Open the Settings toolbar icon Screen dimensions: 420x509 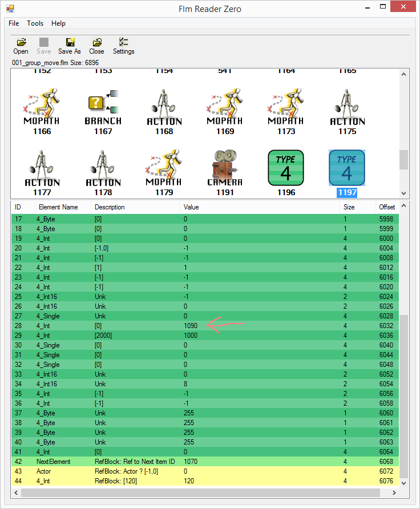coord(124,46)
